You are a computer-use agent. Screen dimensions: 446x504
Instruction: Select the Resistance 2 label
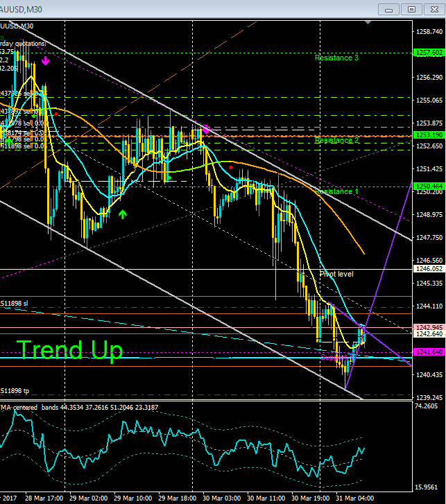tap(336, 141)
